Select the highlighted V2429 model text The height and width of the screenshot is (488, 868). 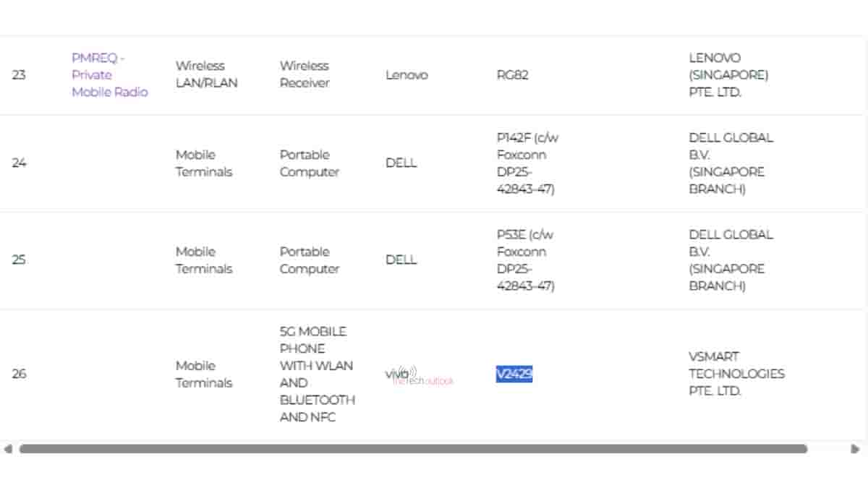coord(514,374)
